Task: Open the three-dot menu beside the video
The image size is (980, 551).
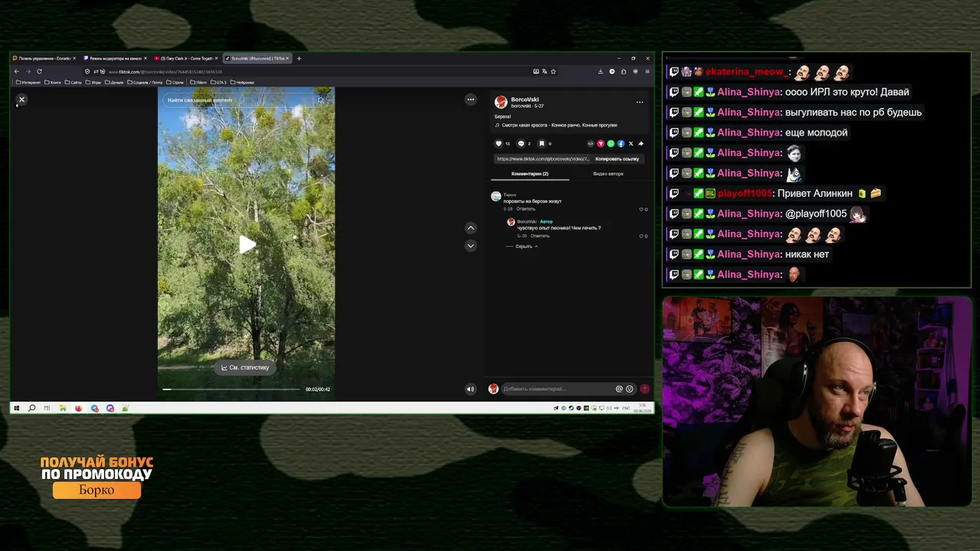Action: (x=471, y=99)
